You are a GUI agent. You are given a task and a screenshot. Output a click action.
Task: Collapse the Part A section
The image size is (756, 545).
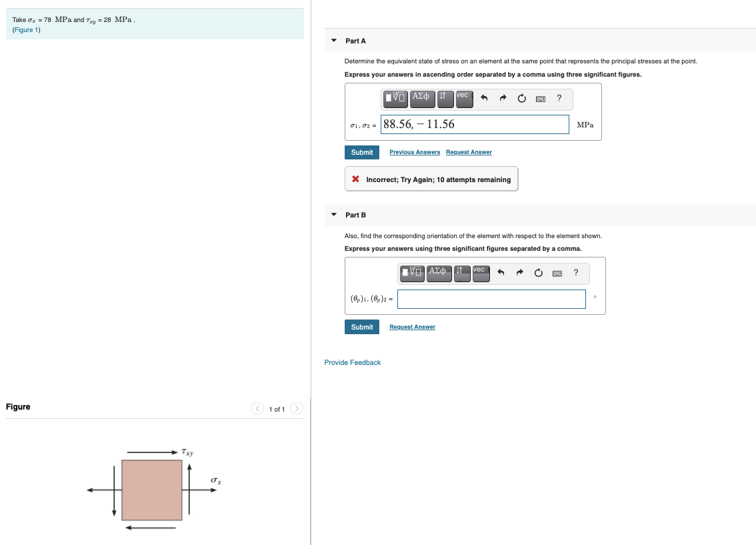[x=333, y=40]
